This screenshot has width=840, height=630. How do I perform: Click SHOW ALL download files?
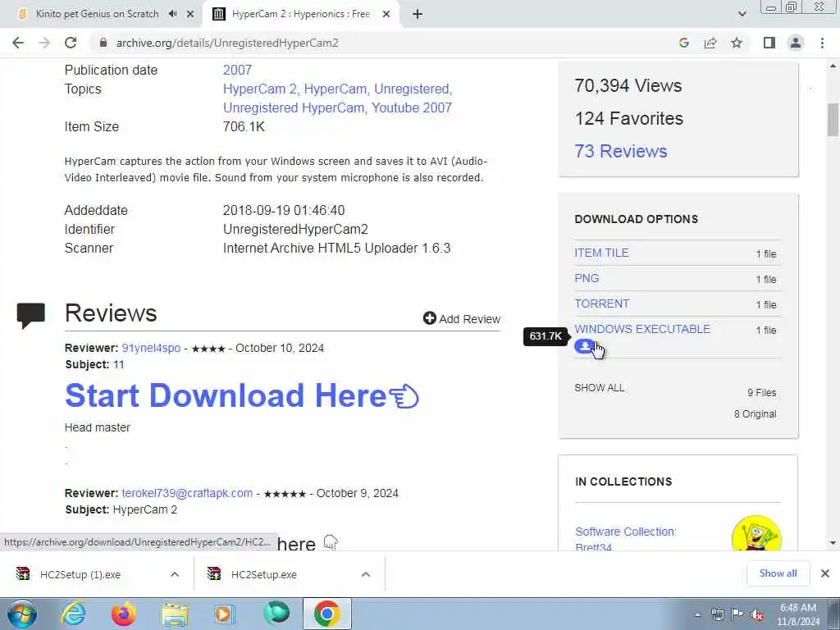point(599,387)
